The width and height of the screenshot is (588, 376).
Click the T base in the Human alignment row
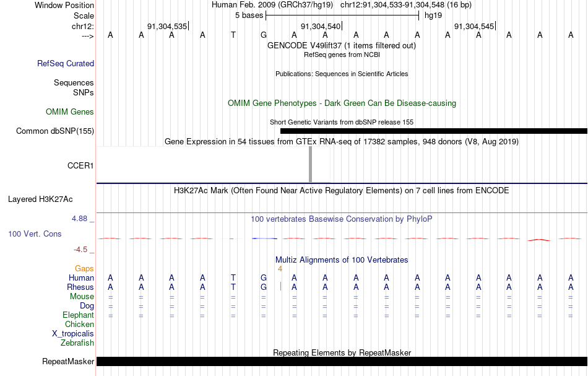[x=233, y=278]
